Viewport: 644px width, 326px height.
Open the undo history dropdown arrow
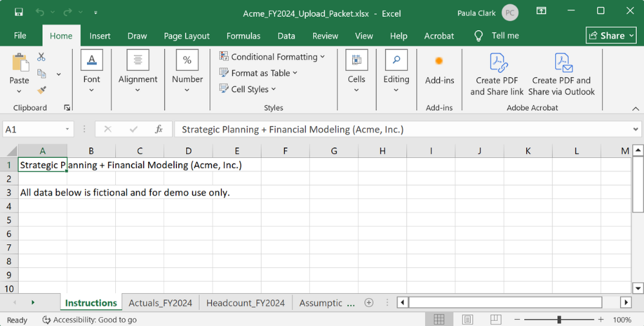coord(52,13)
